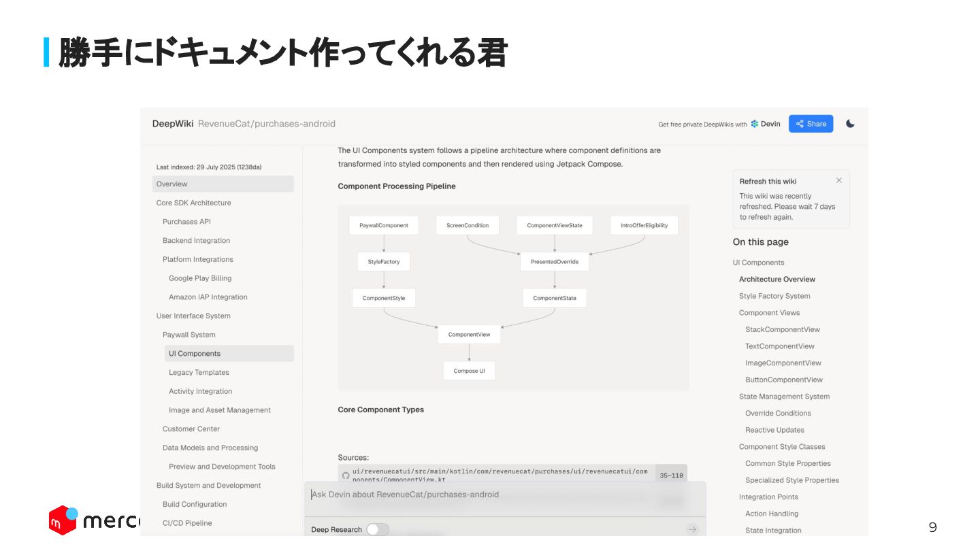The height and width of the screenshot is (551, 980).
Task: Click the ScreenCondition diagram node
Action: (468, 225)
